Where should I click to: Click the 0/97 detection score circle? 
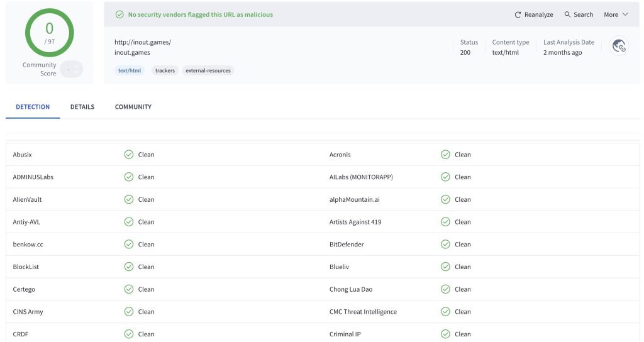tap(49, 32)
